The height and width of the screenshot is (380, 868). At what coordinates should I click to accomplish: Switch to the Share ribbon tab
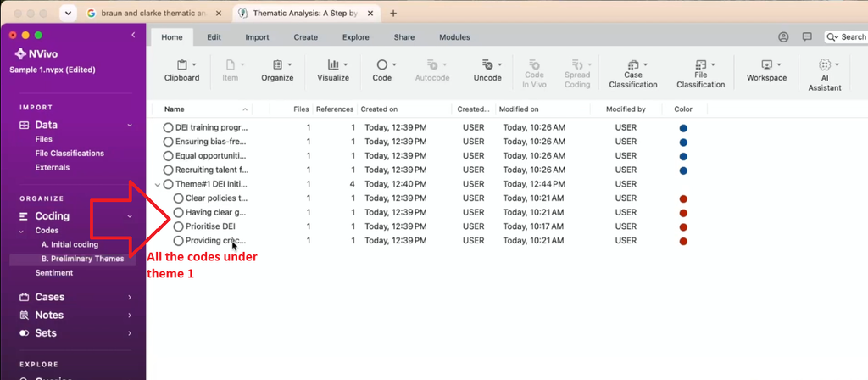[404, 37]
